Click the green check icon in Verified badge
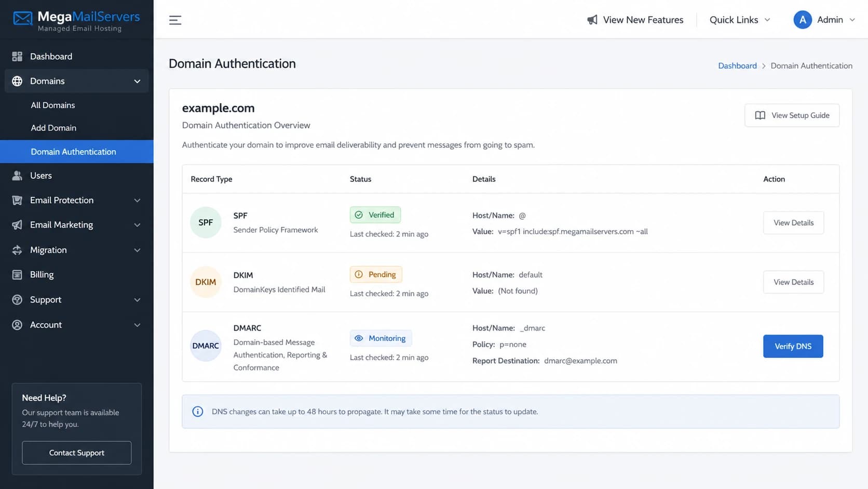 tap(359, 215)
